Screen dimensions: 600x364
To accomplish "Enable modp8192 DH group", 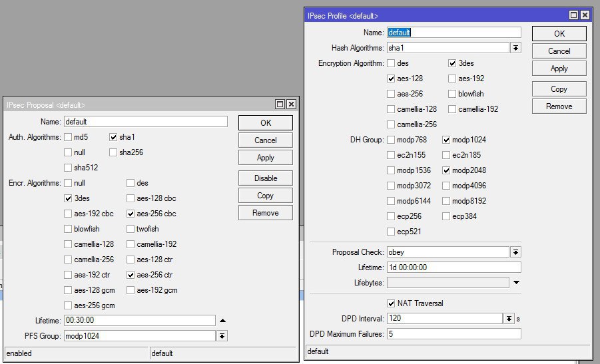I will (x=446, y=201).
